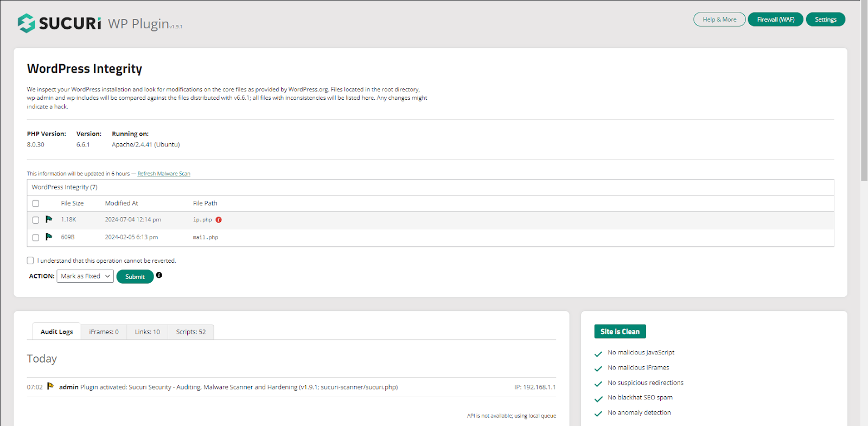Image resolution: width=868 pixels, height=426 pixels.
Task: Switch to the Audit Logs tab
Action: 56,332
